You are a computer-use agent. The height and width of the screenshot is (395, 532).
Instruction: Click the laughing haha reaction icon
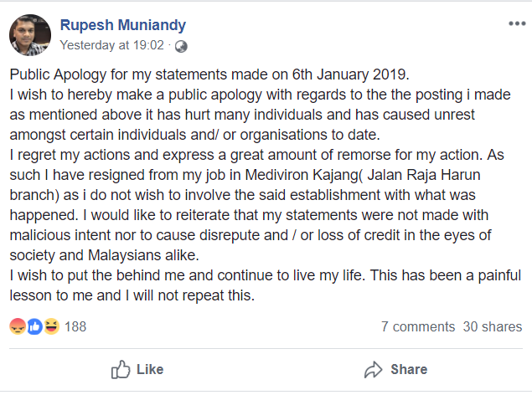tap(50, 326)
